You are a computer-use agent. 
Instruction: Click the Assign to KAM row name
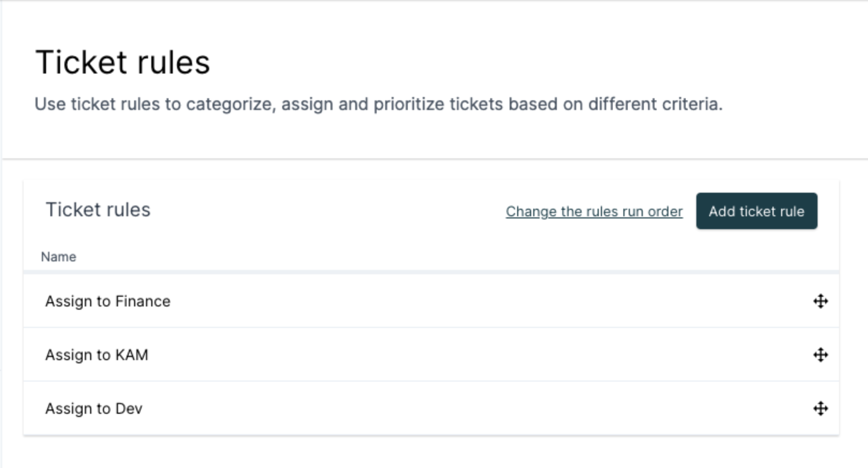[97, 355]
